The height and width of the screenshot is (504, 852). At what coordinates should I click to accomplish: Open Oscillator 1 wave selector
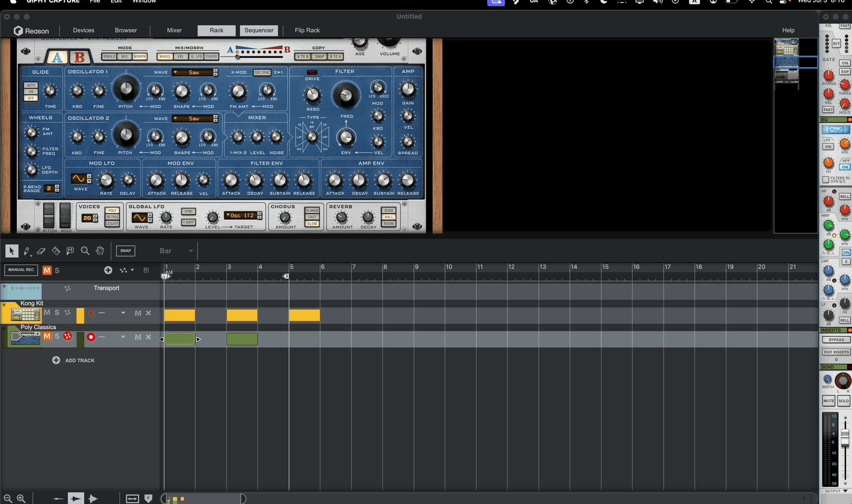pyautogui.click(x=195, y=72)
